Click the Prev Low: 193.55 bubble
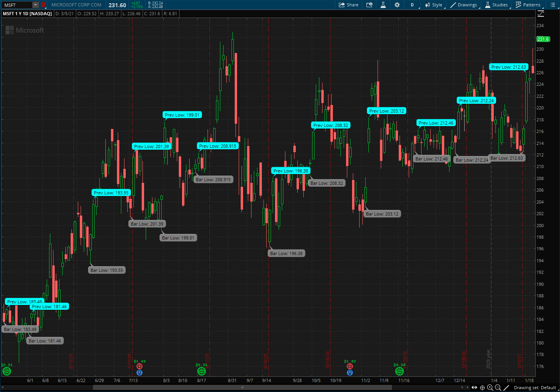This screenshot has height=392, width=560. tap(111, 193)
